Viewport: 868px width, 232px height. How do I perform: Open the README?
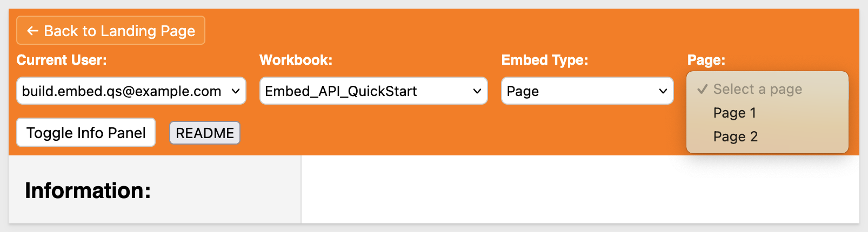pyautogui.click(x=205, y=133)
